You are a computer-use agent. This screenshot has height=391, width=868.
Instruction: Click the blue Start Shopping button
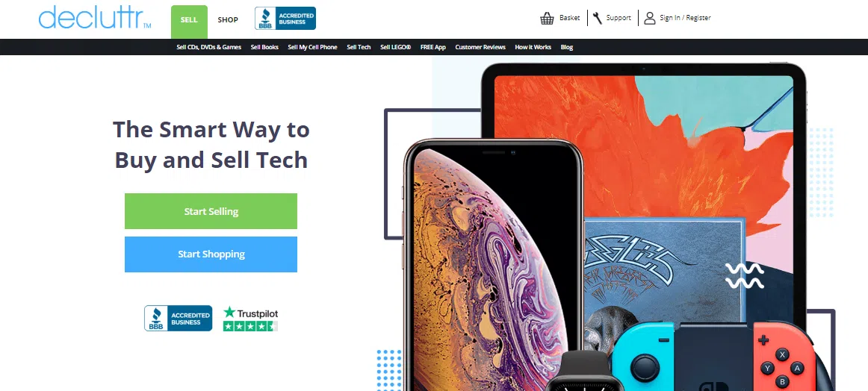[211, 254]
